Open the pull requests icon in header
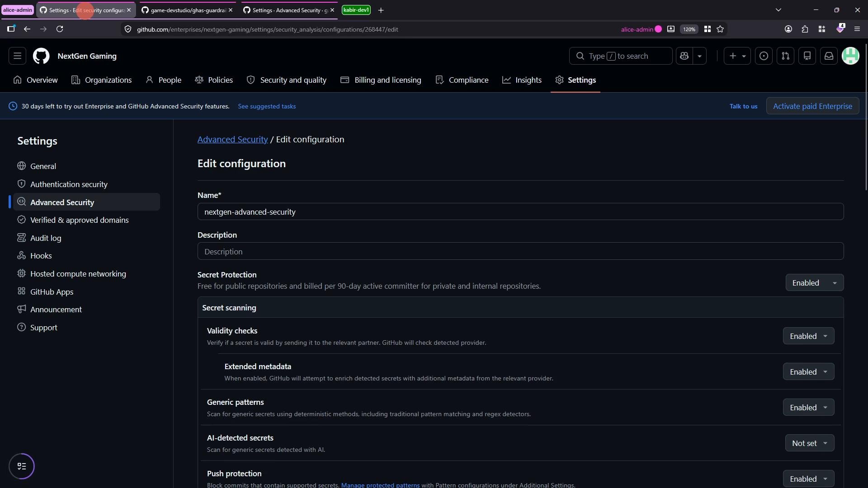868x488 pixels. click(x=786, y=56)
